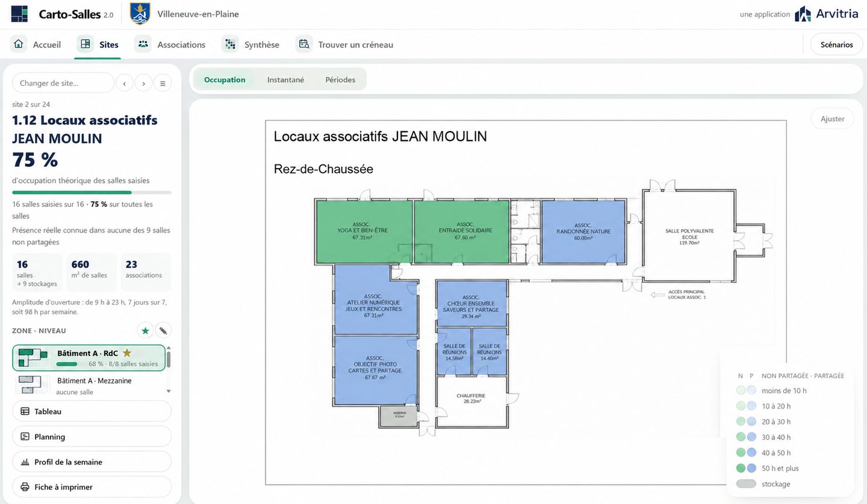
Task: Switch to the Instantané tab
Action: (285, 79)
